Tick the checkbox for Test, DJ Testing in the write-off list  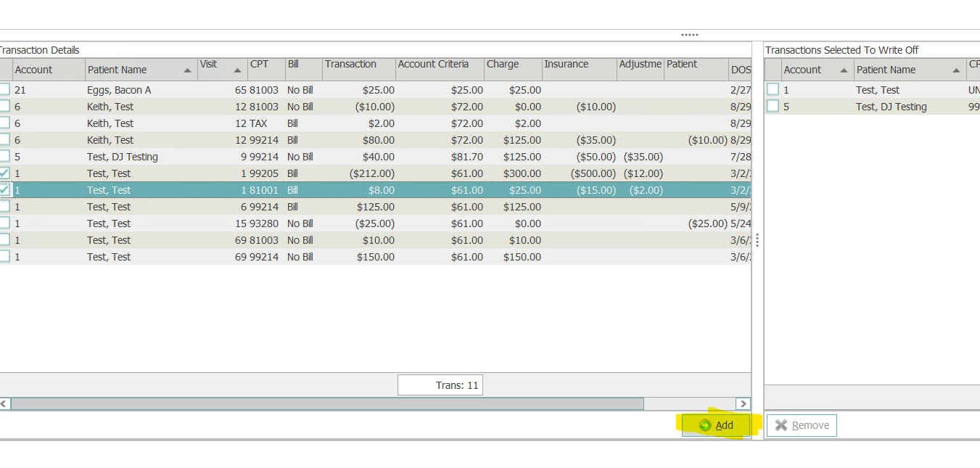coord(773,107)
